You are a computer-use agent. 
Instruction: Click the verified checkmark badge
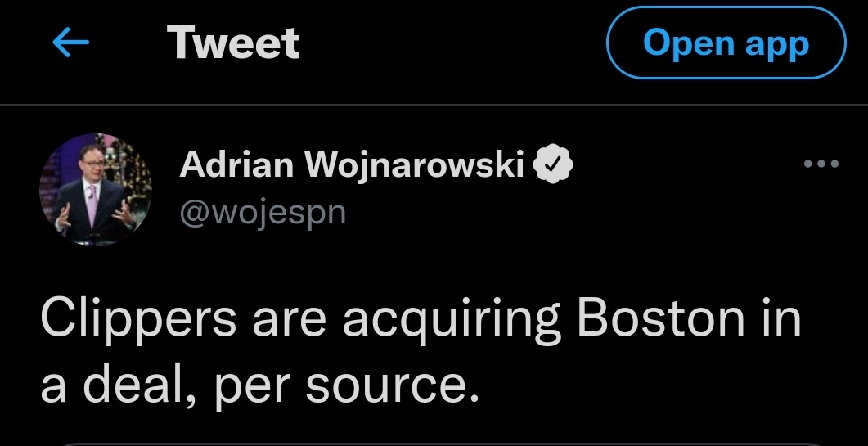pos(553,166)
